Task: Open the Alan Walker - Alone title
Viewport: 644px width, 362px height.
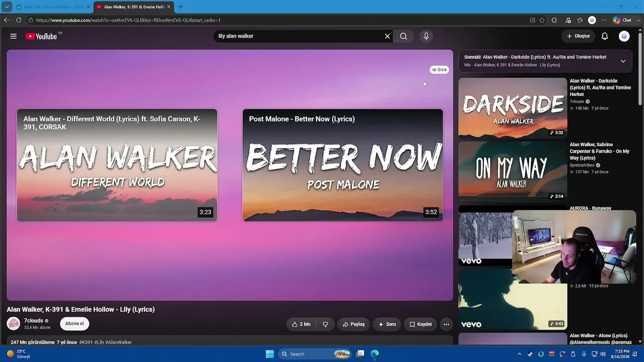Action: pos(601,339)
